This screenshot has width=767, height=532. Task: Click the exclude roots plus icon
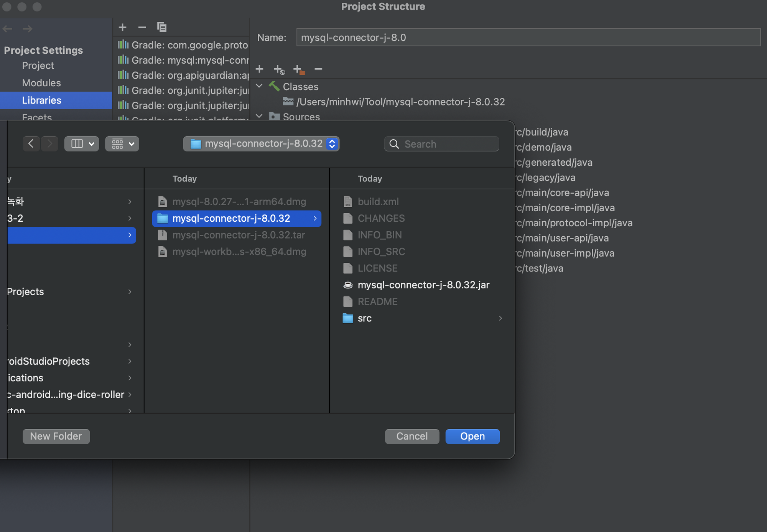[298, 69]
